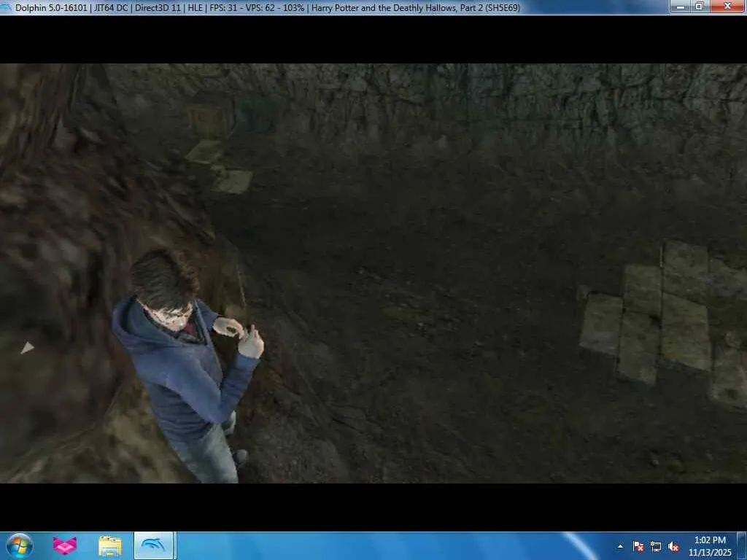
Task: Click the small white triangle cursor in game
Action: click(x=27, y=348)
